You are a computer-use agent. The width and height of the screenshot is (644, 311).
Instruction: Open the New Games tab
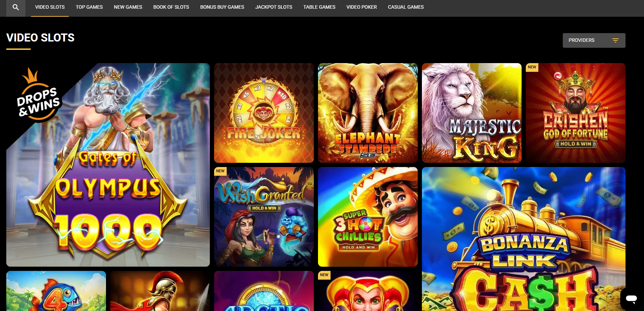128,7
